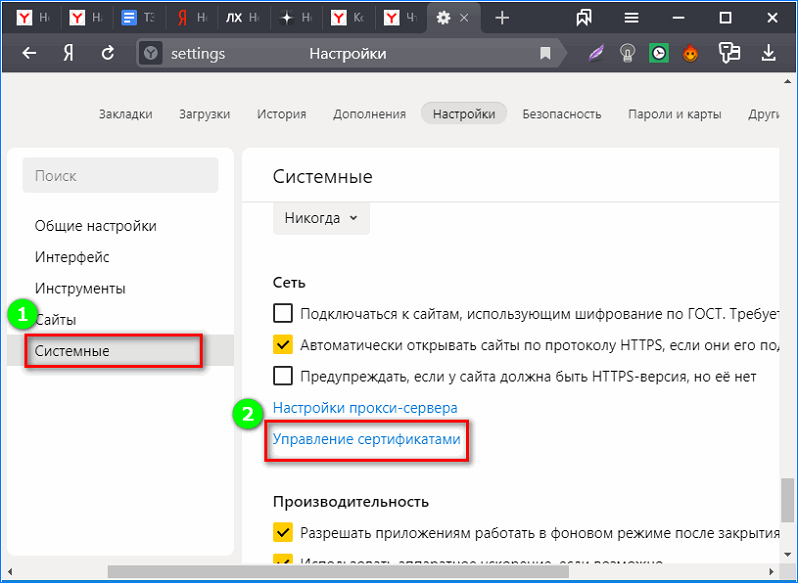798x583 pixels.
Task: Click the horizontal scrollbar thumb
Action: coord(338,571)
